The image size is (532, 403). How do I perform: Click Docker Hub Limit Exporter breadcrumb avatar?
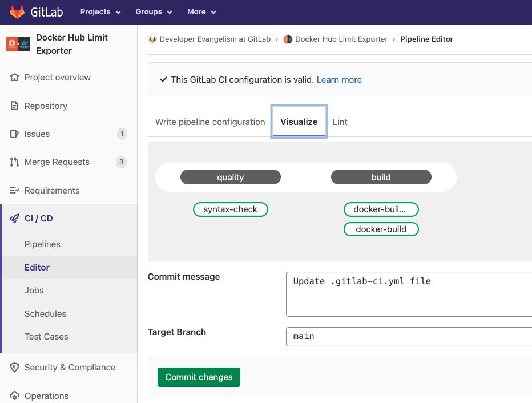point(288,39)
